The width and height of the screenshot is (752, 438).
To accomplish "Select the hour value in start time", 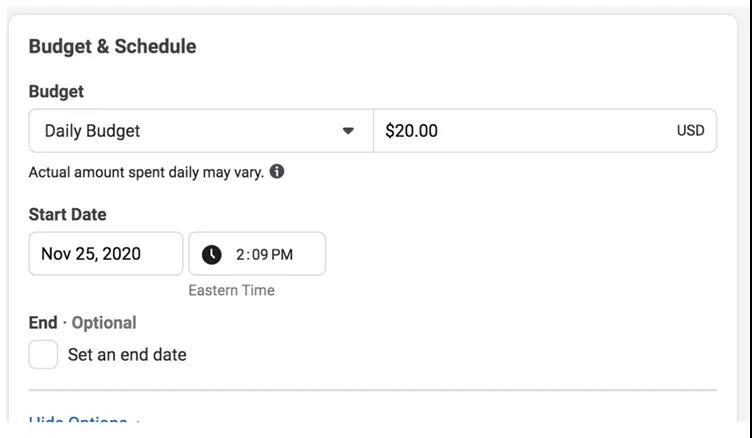I will [x=240, y=254].
